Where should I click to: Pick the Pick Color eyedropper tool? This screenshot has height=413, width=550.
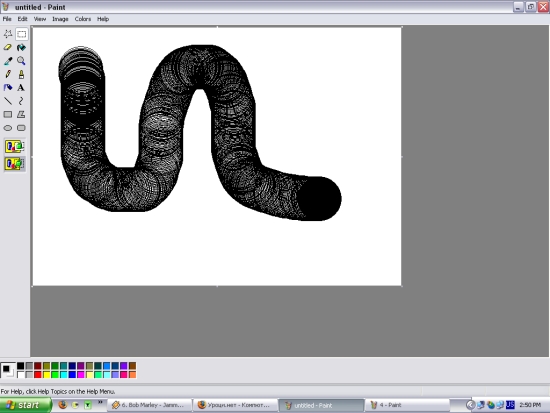click(8, 61)
